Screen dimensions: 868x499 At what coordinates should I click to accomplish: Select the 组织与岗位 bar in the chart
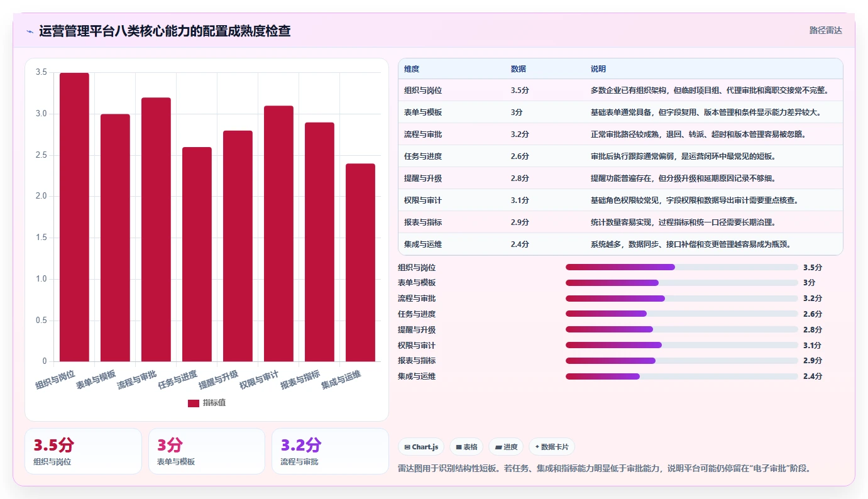click(74, 217)
